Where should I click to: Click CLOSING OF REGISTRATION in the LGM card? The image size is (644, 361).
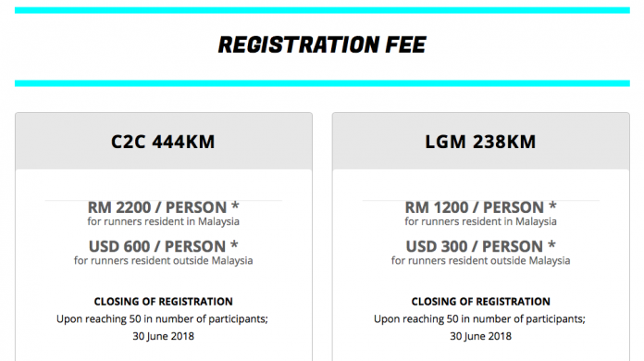(480, 302)
